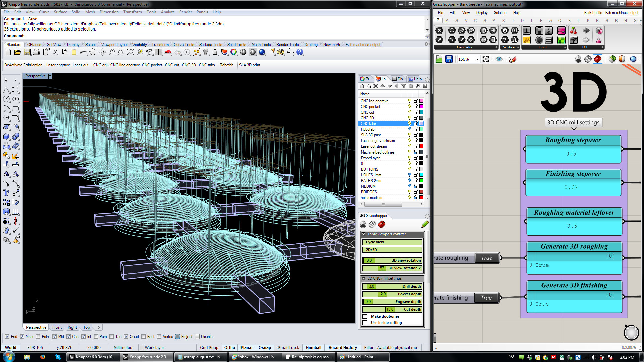644x362 pixels.
Task: Enable the Make dogbones checkbox
Action: (x=365, y=316)
